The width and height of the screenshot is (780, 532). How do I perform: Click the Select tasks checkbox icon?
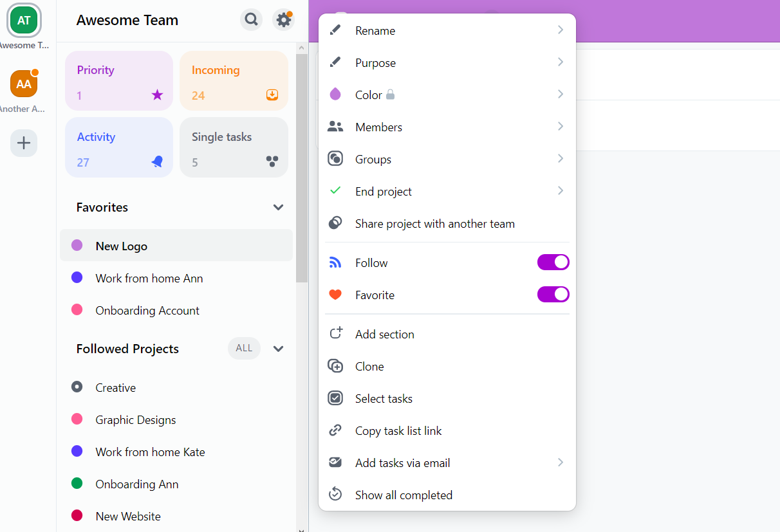tap(335, 398)
